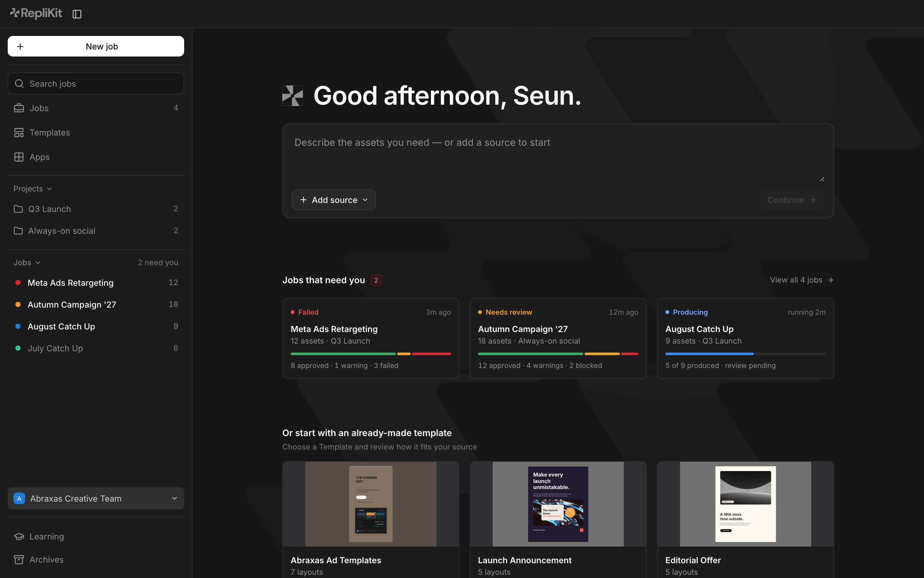Click the New job button
Viewport: 924px width, 578px height.
tap(96, 46)
